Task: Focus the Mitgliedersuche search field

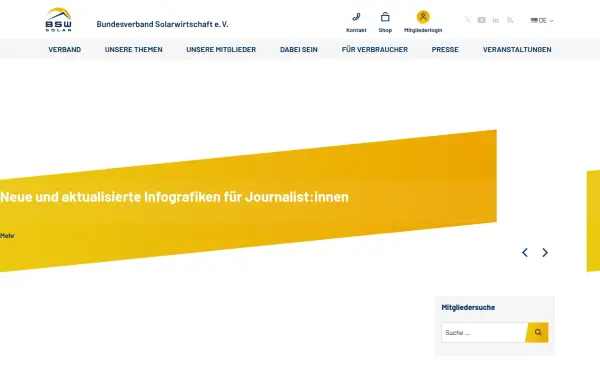Action: click(484, 333)
